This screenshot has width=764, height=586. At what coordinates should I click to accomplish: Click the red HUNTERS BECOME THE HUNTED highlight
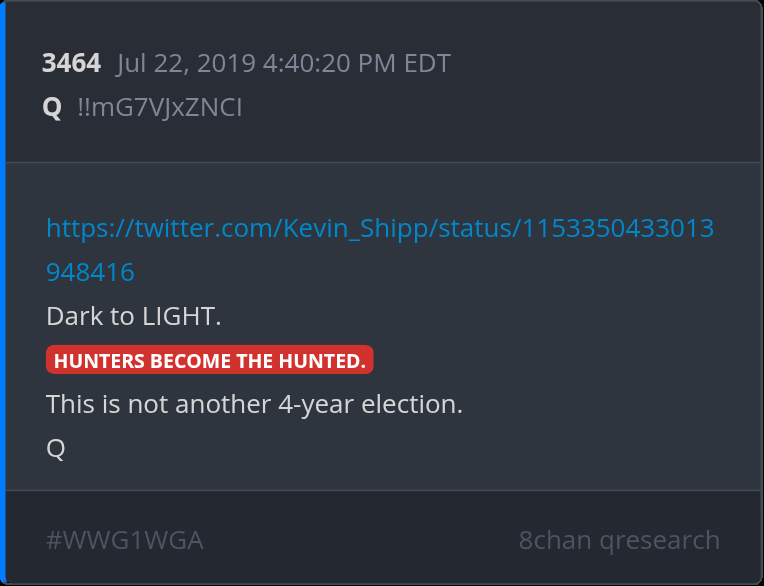click(x=209, y=360)
